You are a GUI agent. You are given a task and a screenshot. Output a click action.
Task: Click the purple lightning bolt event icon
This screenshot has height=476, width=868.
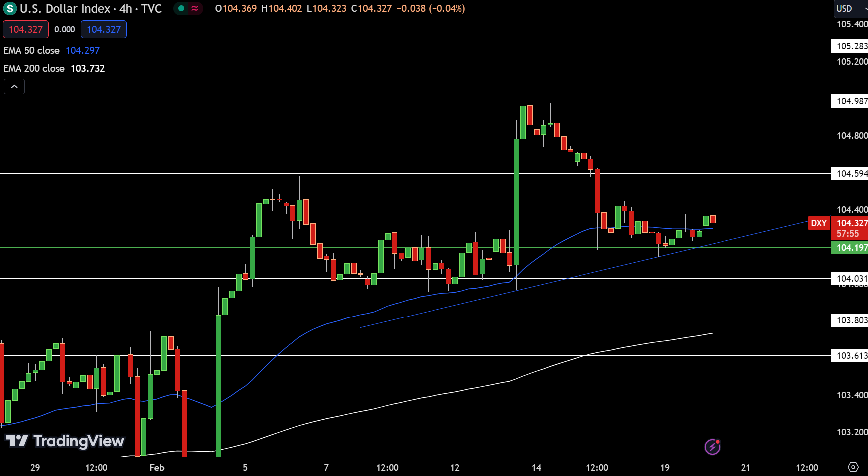click(712, 447)
